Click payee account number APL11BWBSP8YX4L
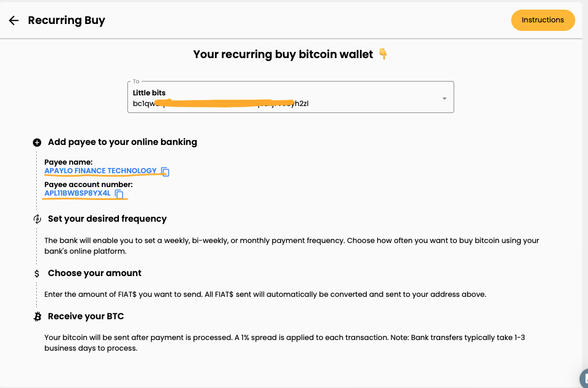This screenshot has height=388, width=588. click(77, 193)
